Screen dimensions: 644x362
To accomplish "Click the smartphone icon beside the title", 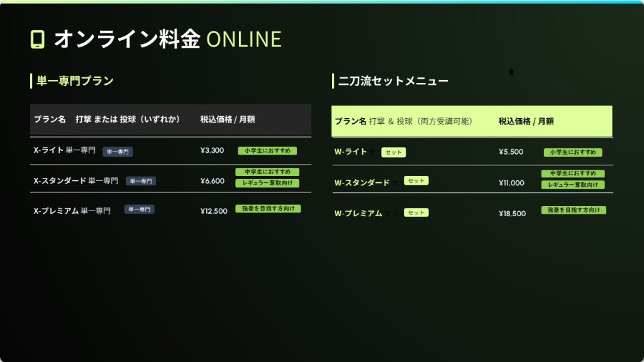I will point(38,39).
